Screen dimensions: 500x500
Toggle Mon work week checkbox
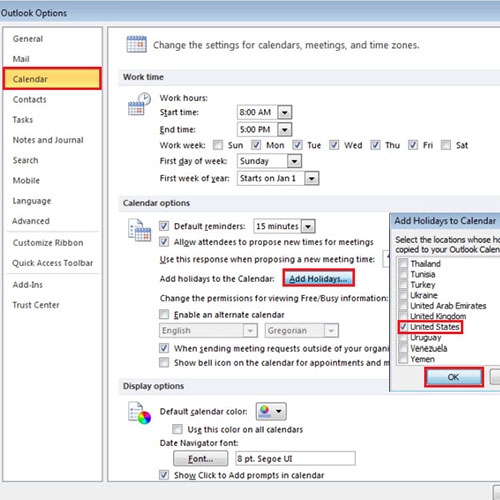click(x=256, y=145)
